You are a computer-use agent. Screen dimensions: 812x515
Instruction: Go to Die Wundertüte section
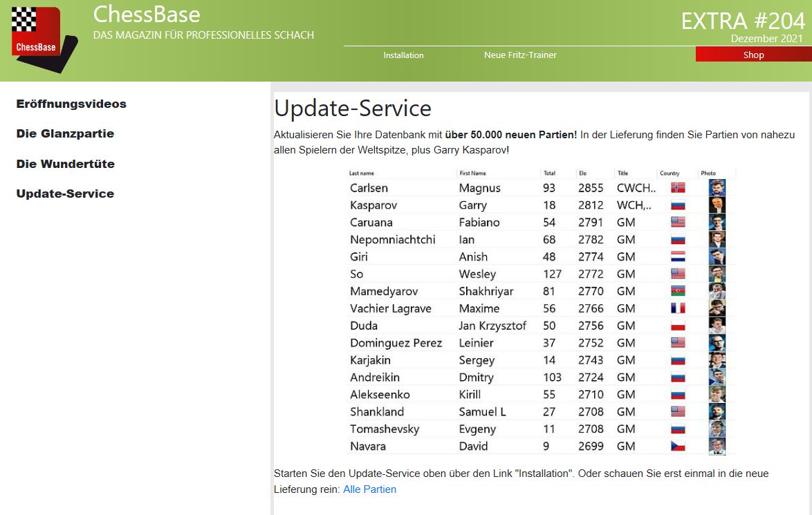click(65, 165)
